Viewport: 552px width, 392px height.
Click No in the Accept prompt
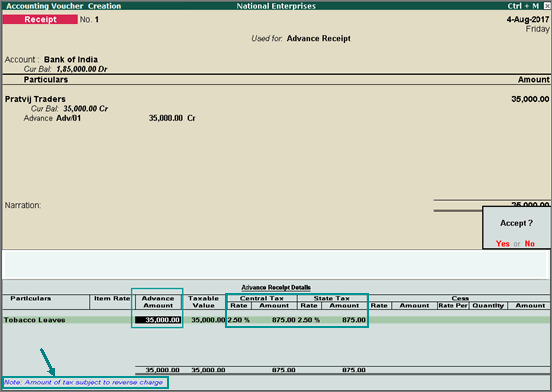pyautogui.click(x=529, y=244)
